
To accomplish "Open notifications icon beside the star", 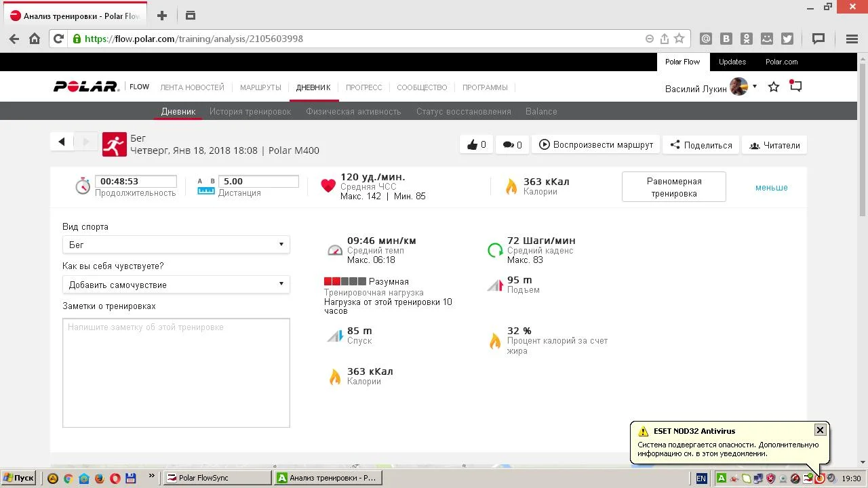I will [x=795, y=87].
